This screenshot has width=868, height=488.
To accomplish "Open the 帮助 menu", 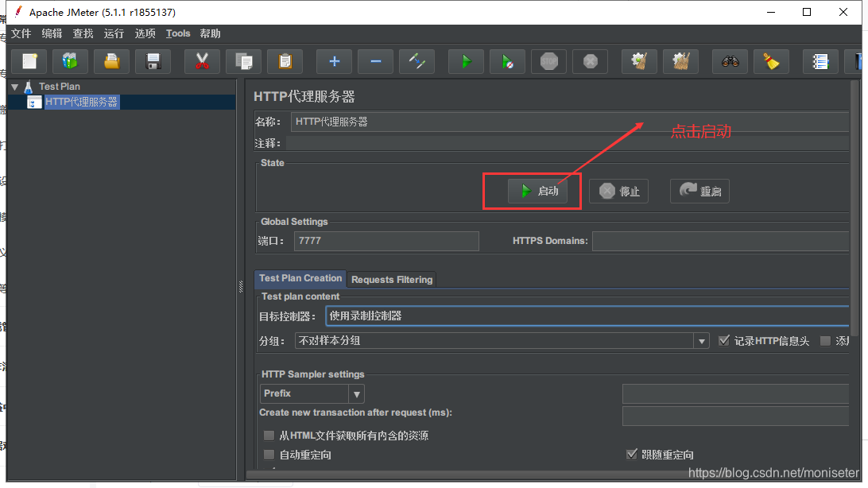I will 211,33.
